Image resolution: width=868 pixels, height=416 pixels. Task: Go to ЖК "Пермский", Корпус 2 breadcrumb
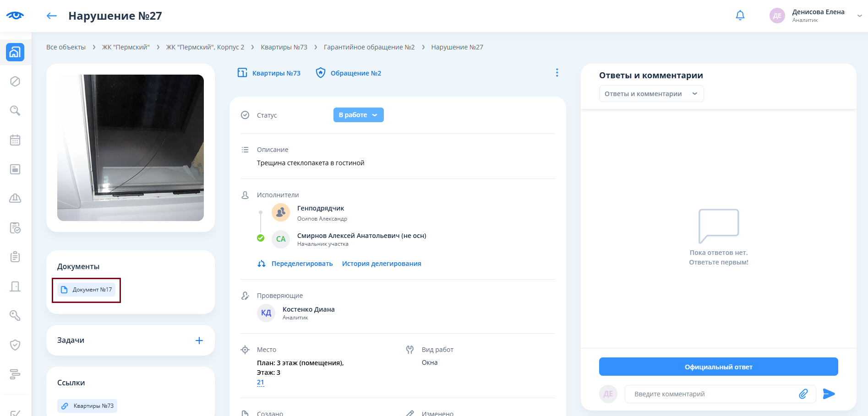[205, 47]
